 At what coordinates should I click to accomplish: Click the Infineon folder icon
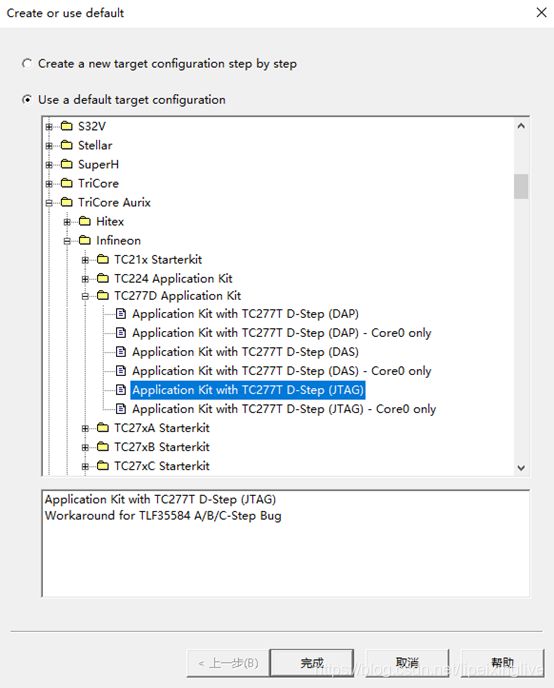click(x=85, y=240)
